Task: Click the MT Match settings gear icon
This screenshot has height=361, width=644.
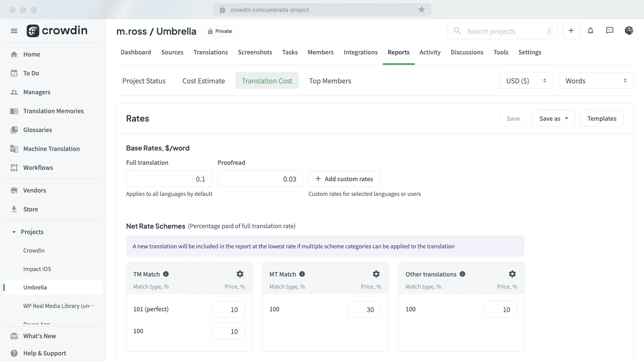Action: pos(376,274)
